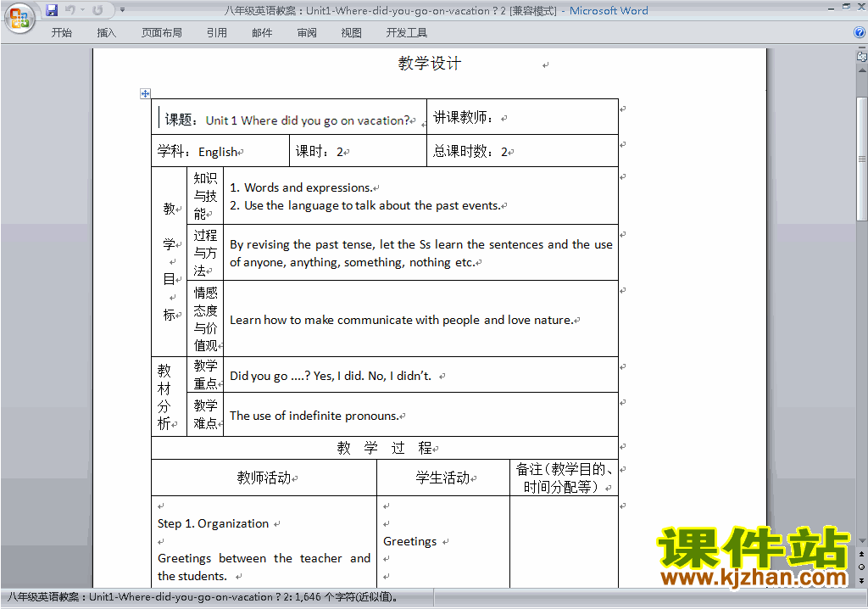Viewport: 868px width, 609px height.
Task: Open the 邮件 ribbon tab
Action: 262,33
